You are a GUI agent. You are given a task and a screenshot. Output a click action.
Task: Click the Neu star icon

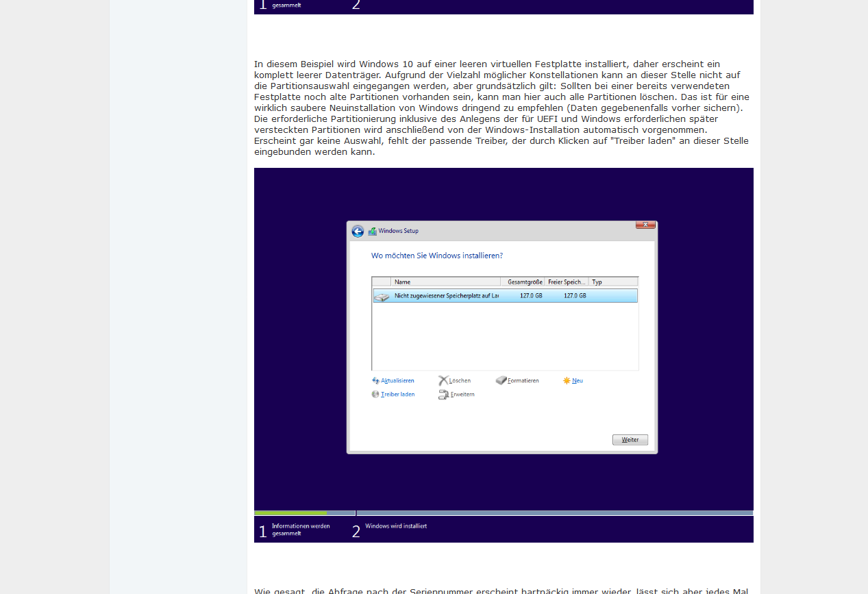pos(567,380)
